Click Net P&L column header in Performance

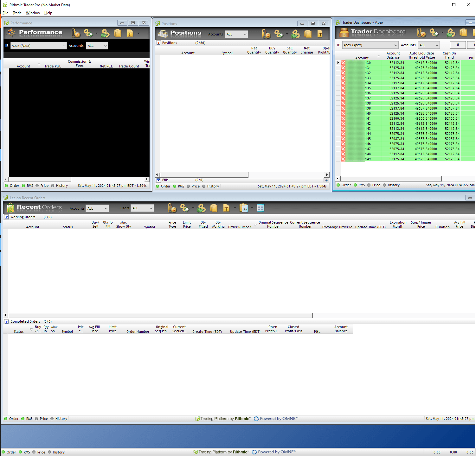coord(106,66)
